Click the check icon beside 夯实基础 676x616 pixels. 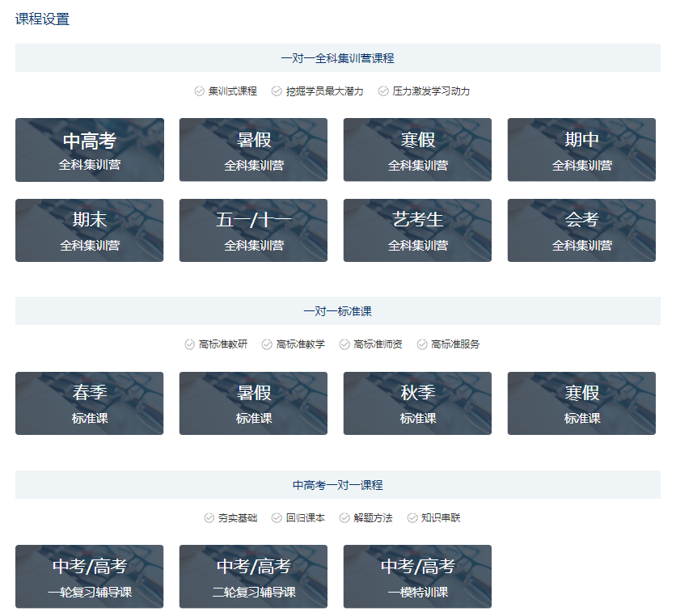209,518
